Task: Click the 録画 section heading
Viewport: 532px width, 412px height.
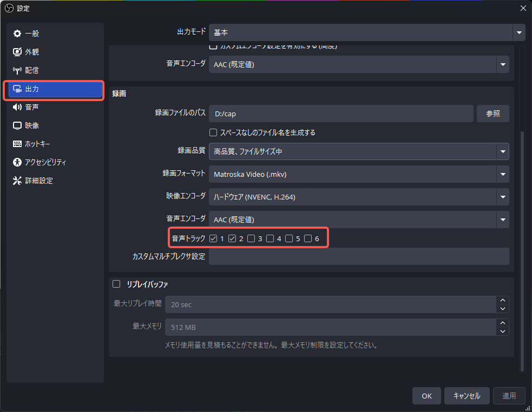Action: (x=119, y=94)
